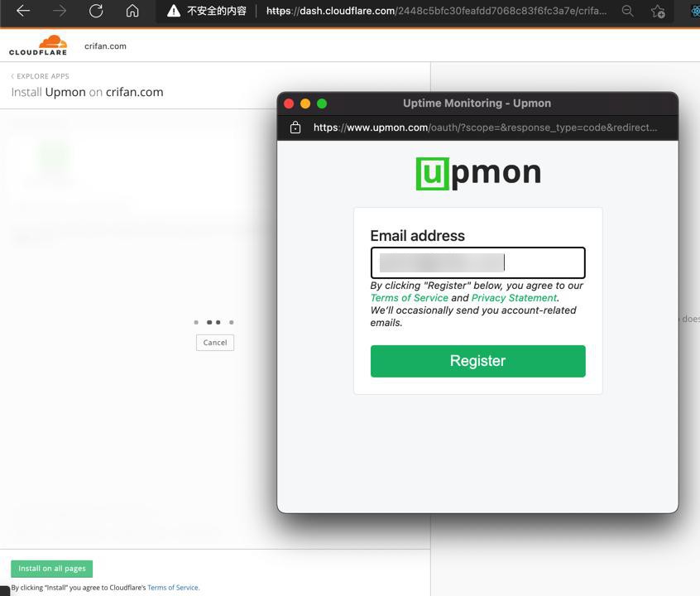Click the green Register button

coord(477,361)
